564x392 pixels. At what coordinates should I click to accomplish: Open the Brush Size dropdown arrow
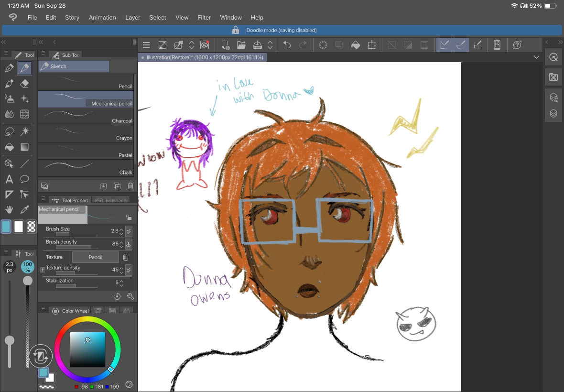pos(129,231)
